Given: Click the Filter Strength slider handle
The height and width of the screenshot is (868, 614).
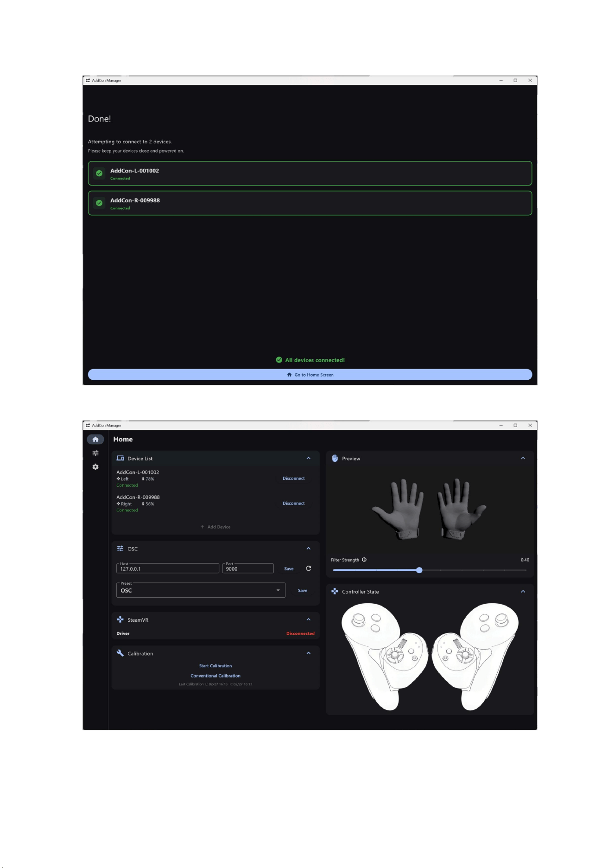Looking at the screenshot, I should [419, 570].
